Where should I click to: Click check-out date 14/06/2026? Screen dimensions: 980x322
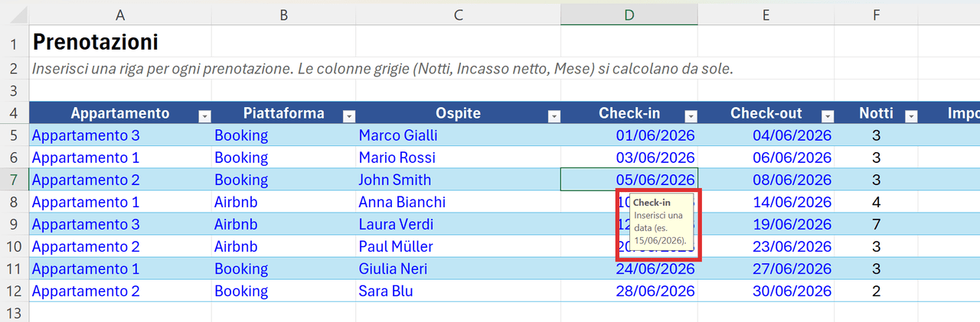pyautogui.click(x=766, y=202)
